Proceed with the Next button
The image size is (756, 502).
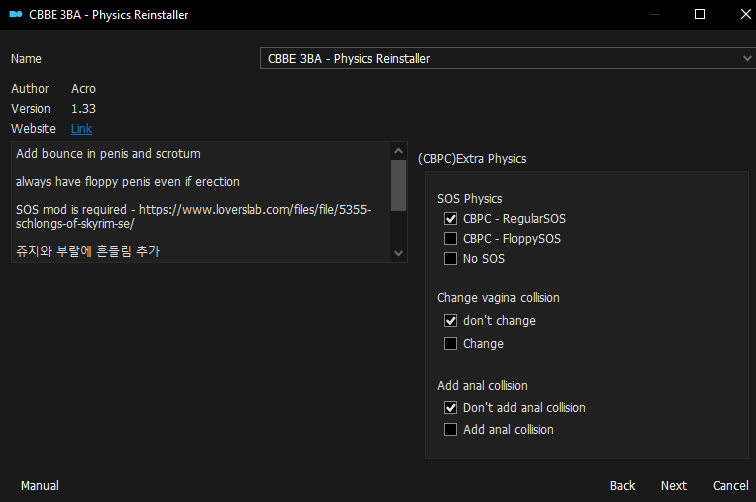(x=674, y=486)
